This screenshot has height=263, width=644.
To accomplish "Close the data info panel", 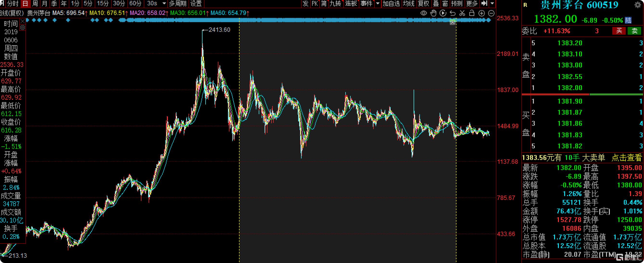I will [23, 21].
